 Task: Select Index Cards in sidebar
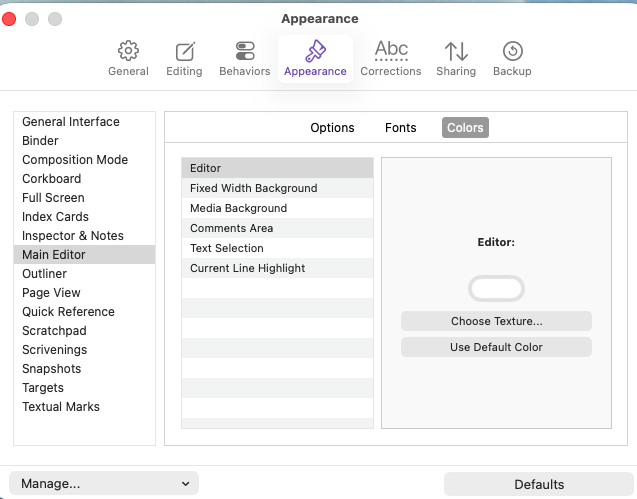coord(84,217)
